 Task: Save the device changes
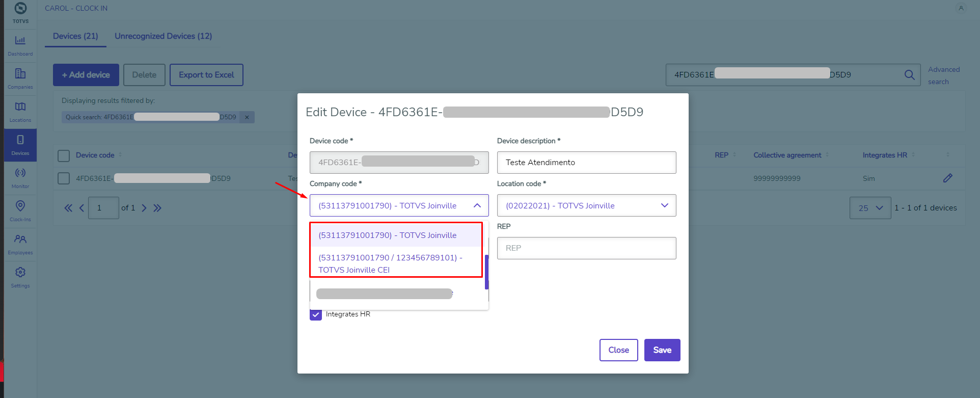662,350
